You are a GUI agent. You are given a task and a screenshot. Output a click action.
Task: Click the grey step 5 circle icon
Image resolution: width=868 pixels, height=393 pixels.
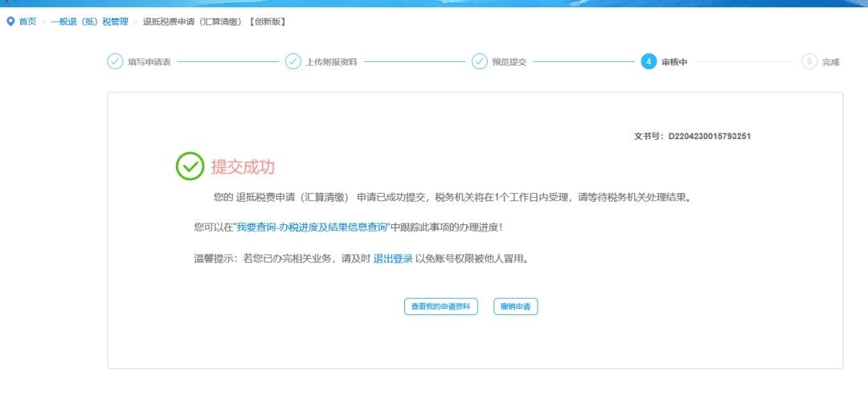click(x=809, y=62)
